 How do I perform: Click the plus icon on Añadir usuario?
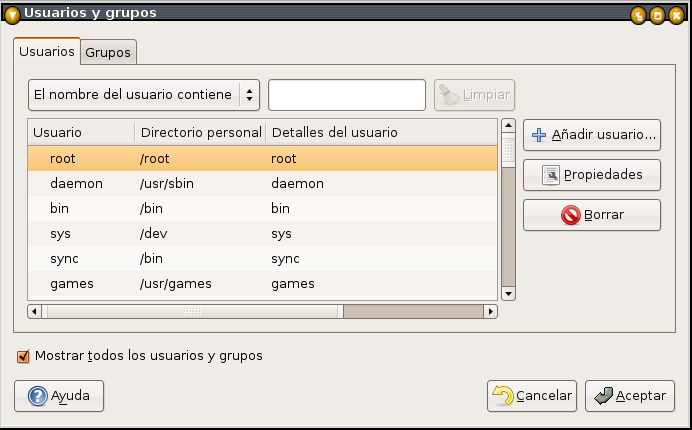[539, 134]
